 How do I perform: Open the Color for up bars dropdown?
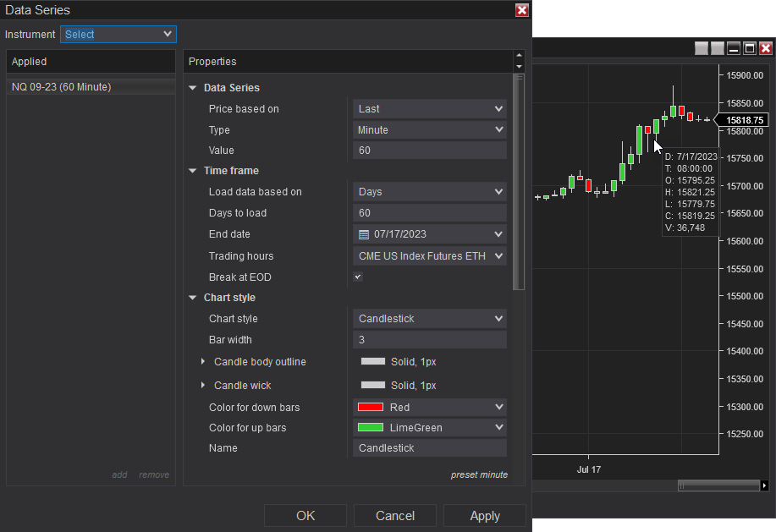430,428
